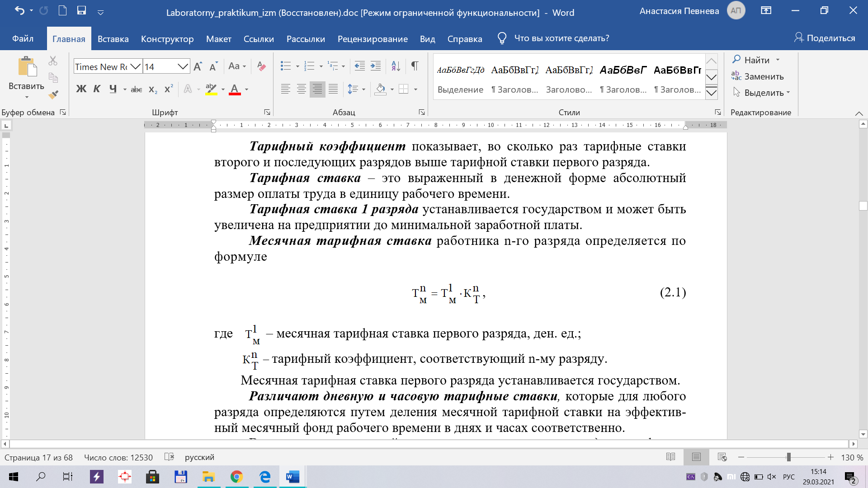Switch to Макет tab

click(x=219, y=39)
